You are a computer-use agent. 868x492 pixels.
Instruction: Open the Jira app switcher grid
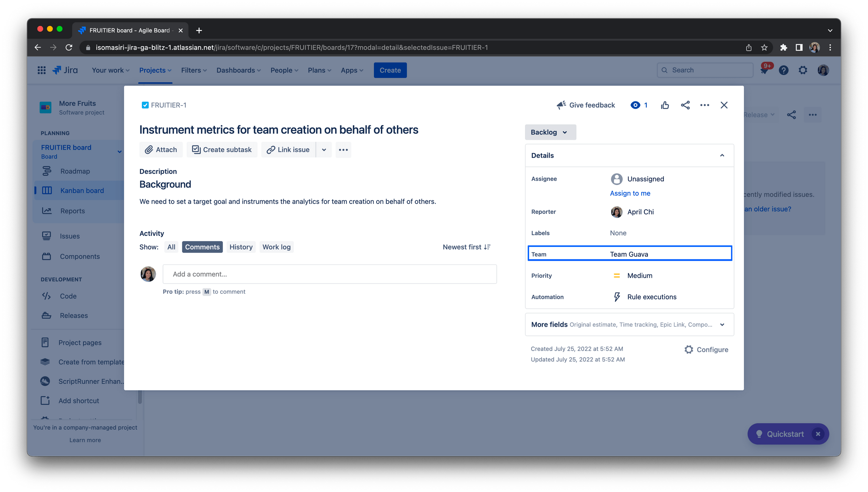(41, 70)
